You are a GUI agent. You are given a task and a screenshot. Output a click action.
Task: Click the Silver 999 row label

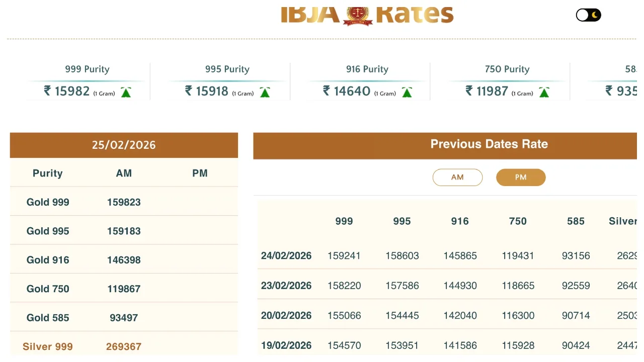tap(48, 346)
